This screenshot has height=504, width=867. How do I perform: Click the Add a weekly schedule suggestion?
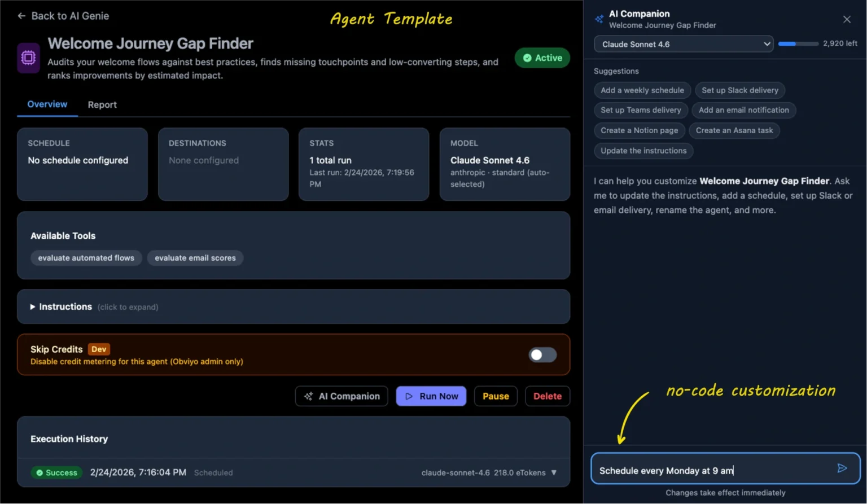(642, 90)
